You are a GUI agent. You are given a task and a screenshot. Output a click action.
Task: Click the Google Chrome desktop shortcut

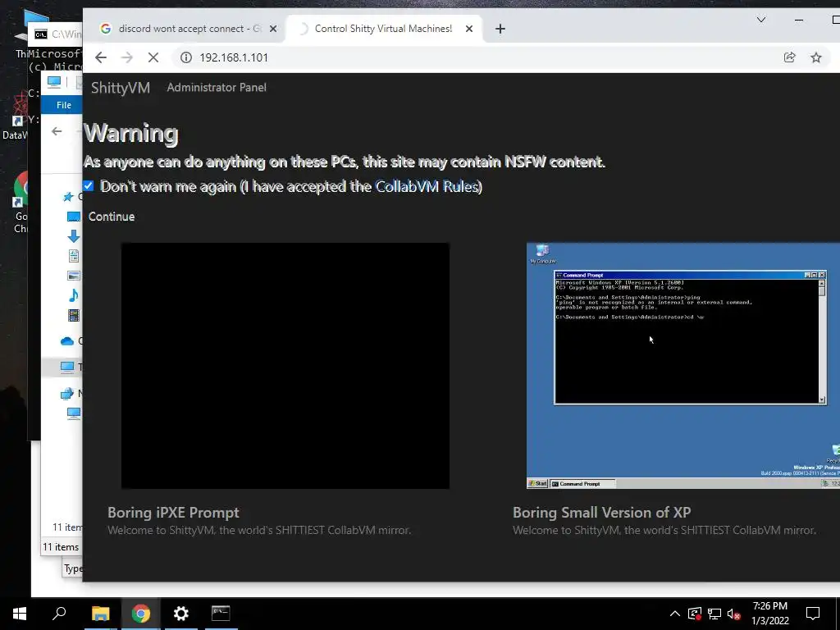21,203
